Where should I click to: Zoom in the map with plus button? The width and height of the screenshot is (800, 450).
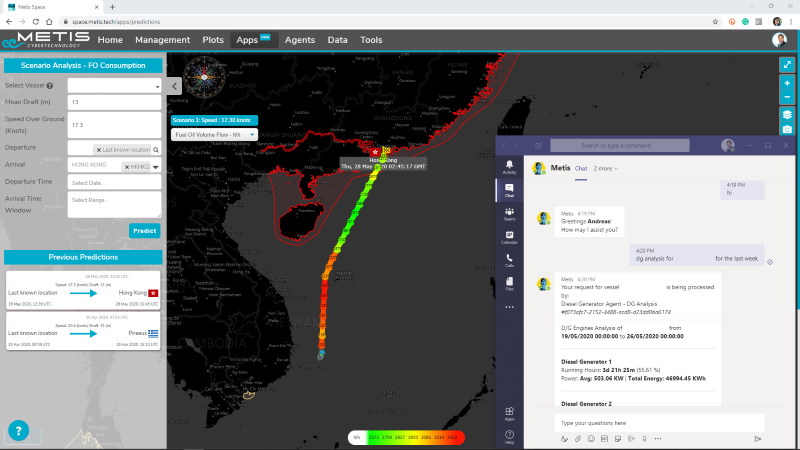(x=787, y=83)
